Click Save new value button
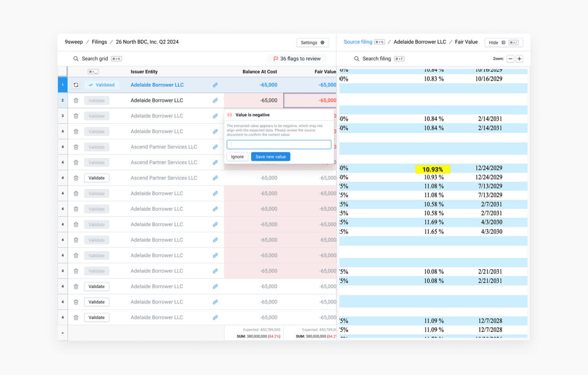Viewport: 588px width, 375px height. pos(271,157)
